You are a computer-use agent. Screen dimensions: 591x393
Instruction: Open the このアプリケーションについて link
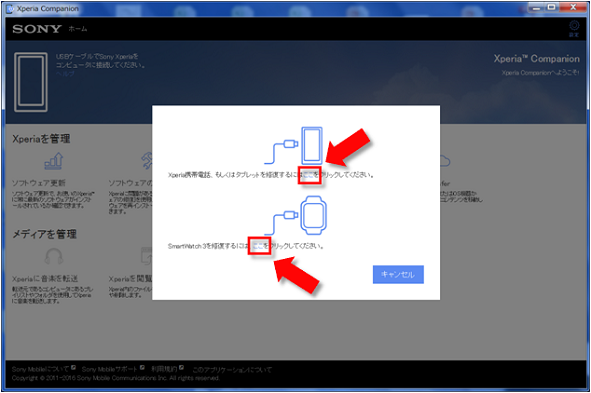[232, 370]
